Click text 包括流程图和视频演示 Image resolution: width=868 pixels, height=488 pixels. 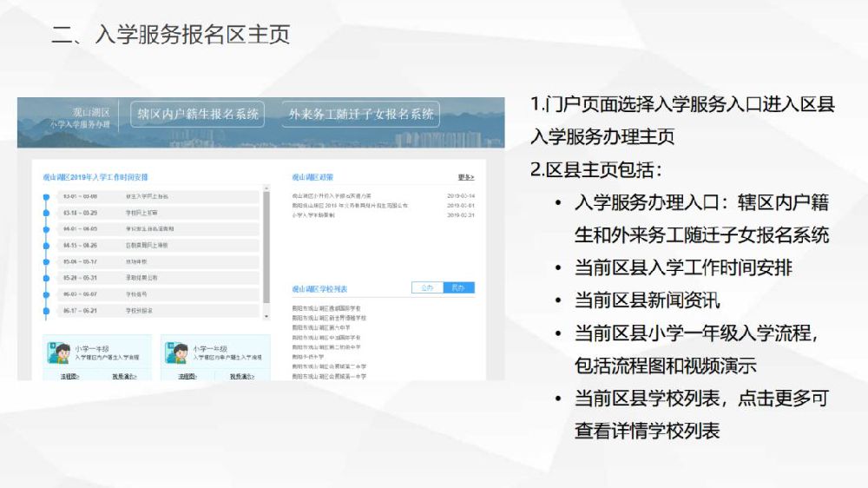666,366
